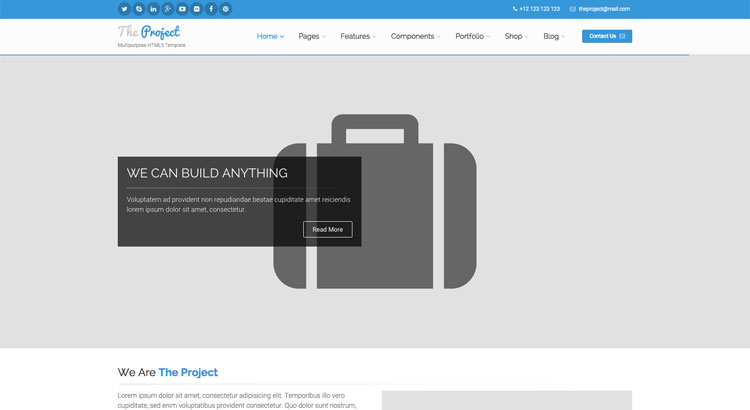This screenshot has height=410, width=750.
Task: Open the Facebook social icon
Action: [211, 9]
